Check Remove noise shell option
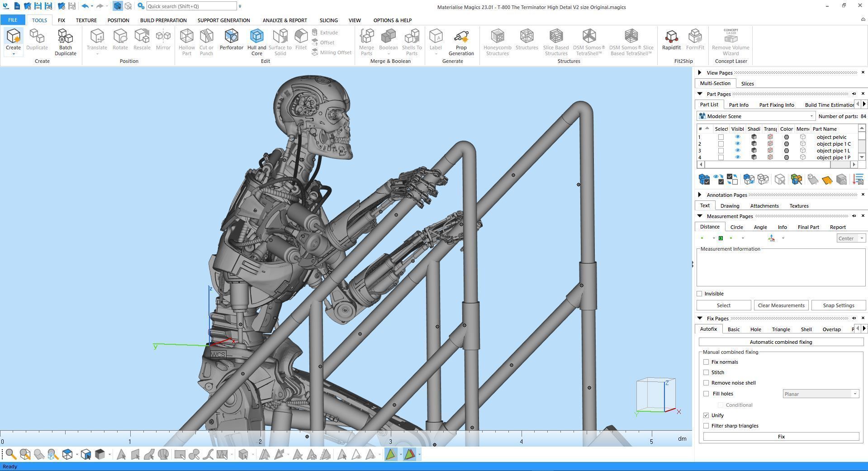 click(x=706, y=383)
